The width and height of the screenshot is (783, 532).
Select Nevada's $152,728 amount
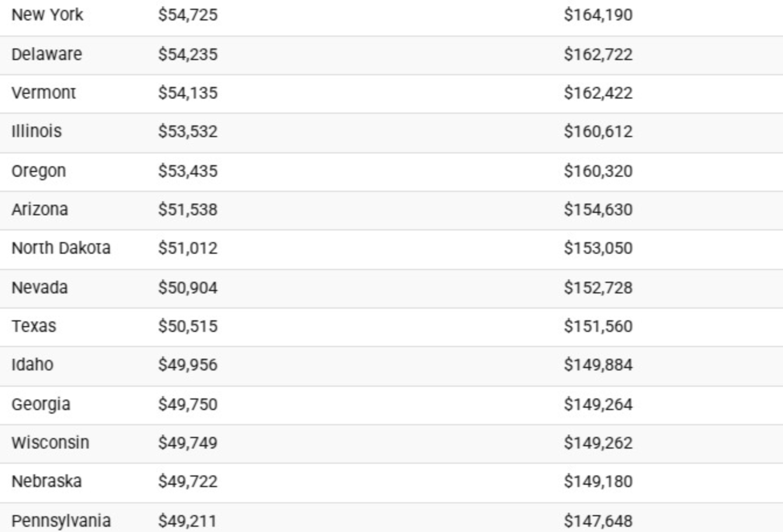pos(597,288)
